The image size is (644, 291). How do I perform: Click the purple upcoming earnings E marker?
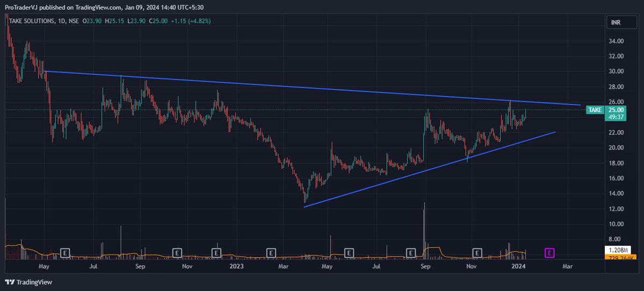[550, 252]
